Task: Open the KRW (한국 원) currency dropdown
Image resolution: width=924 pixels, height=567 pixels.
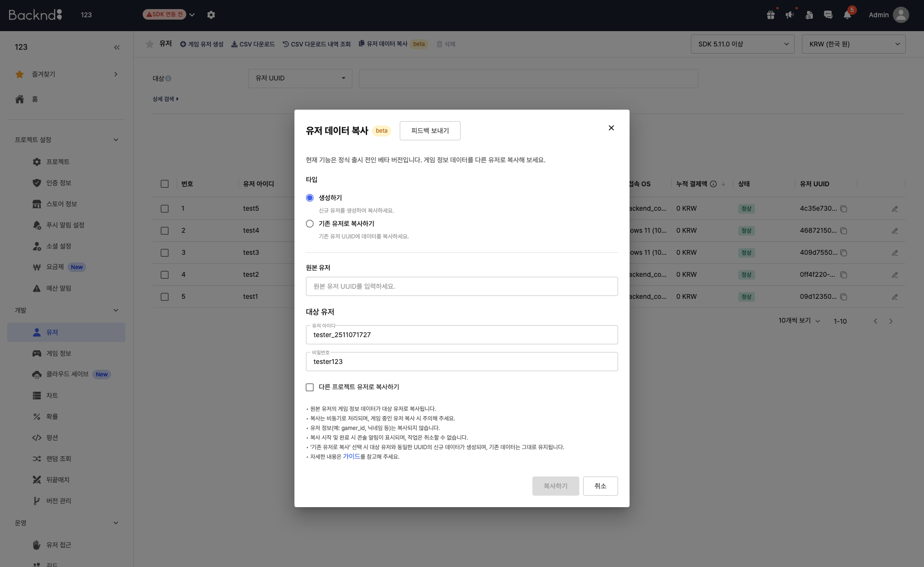Action: (x=853, y=44)
